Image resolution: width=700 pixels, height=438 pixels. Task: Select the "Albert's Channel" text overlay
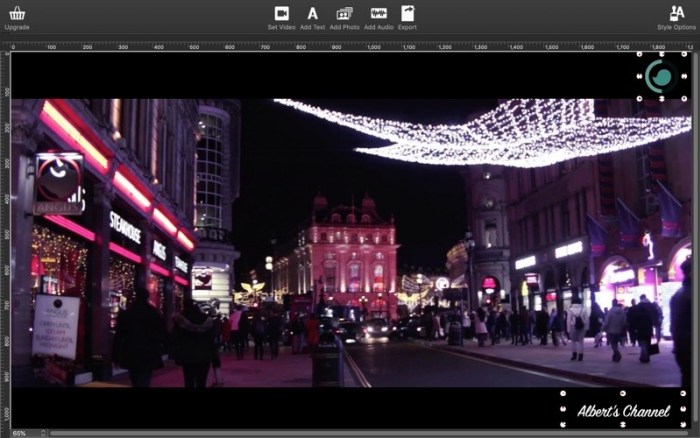tap(623, 411)
